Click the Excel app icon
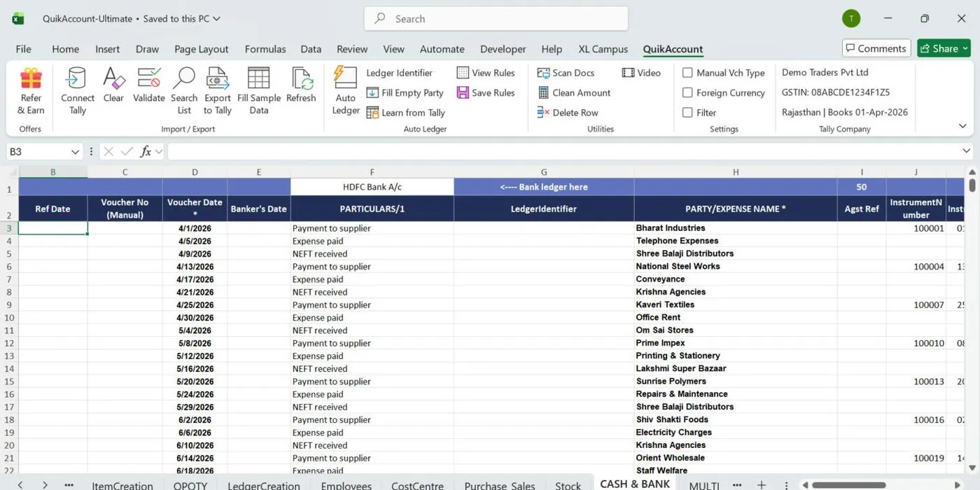980x490 pixels. 18,19
